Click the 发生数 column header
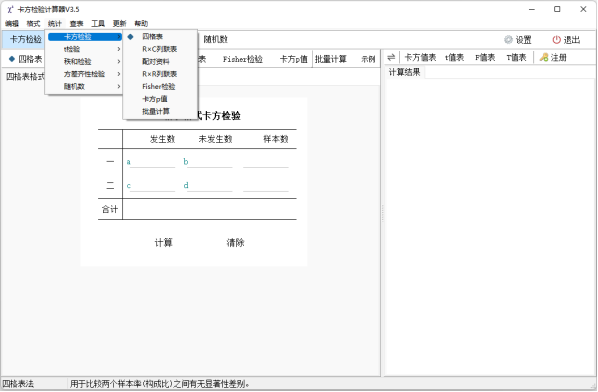Image resolution: width=598 pixels, height=392 pixels. (x=162, y=139)
